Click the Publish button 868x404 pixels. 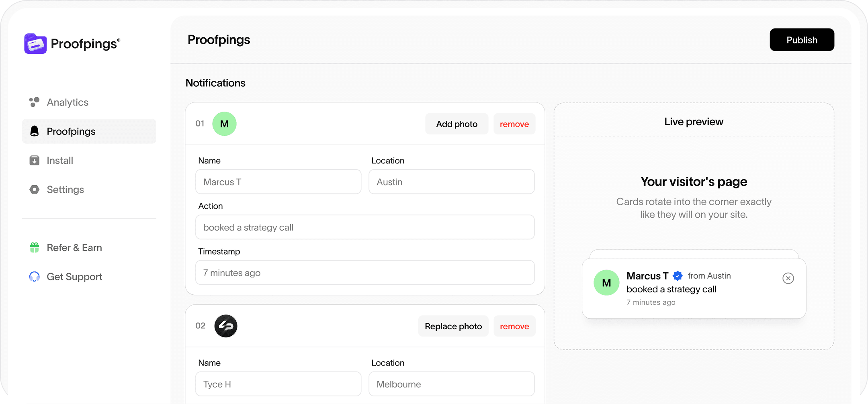[802, 40]
